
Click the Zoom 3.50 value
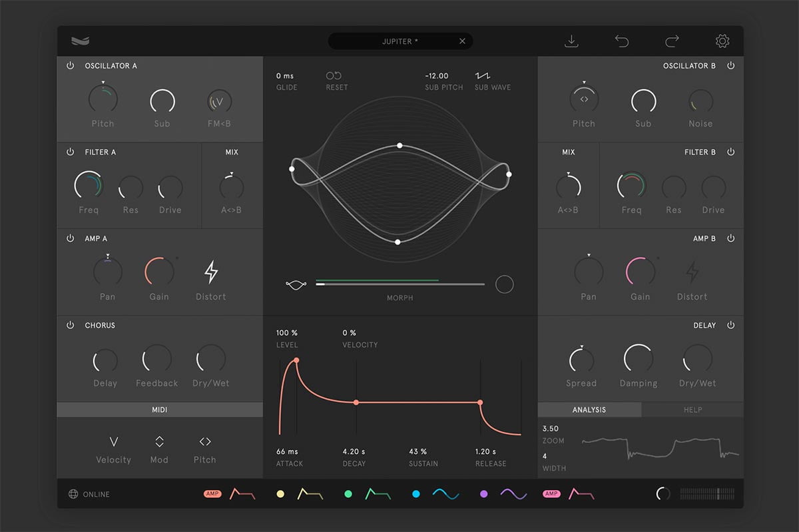(x=551, y=429)
